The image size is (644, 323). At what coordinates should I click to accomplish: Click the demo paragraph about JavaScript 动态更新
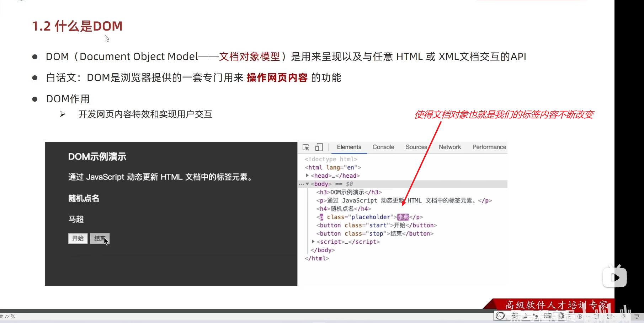click(160, 177)
